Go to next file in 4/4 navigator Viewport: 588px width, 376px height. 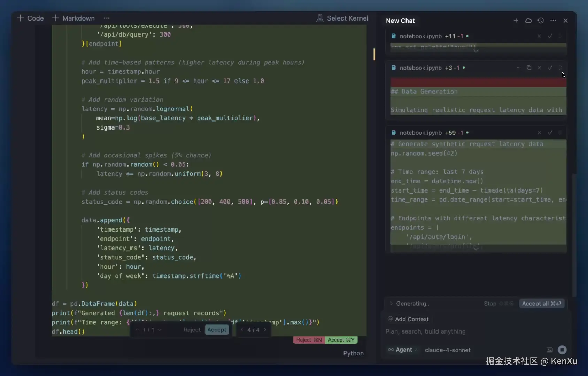(x=265, y=330)
